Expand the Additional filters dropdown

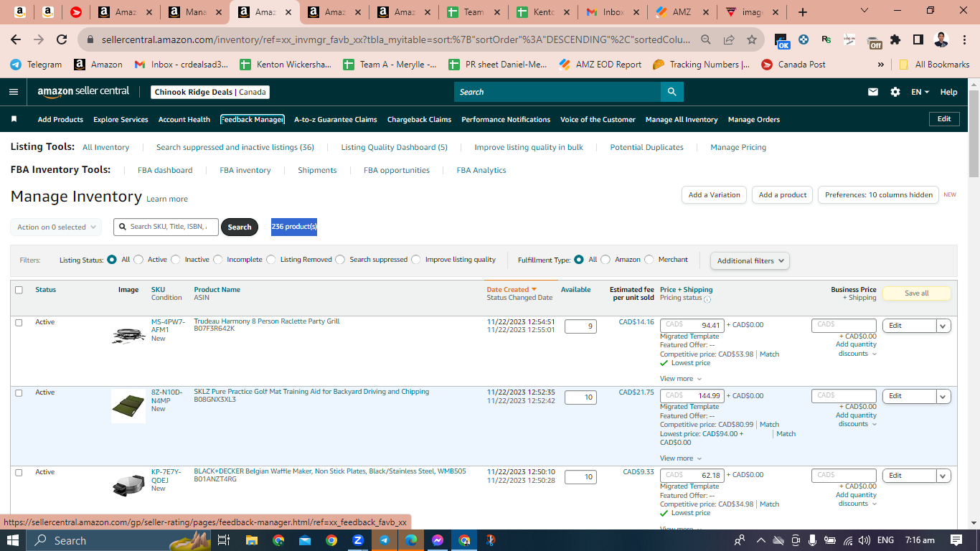point(750,260)
